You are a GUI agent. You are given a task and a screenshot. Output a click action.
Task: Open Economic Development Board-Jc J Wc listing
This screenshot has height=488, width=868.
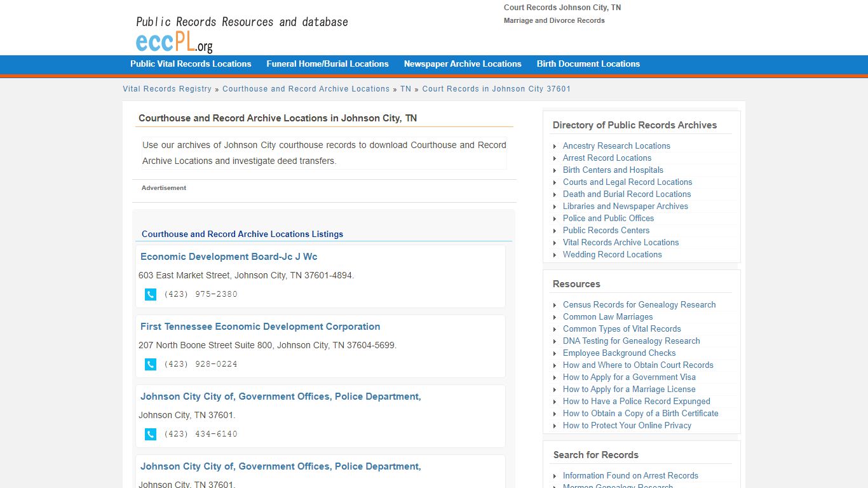click(x=229, y=257)
